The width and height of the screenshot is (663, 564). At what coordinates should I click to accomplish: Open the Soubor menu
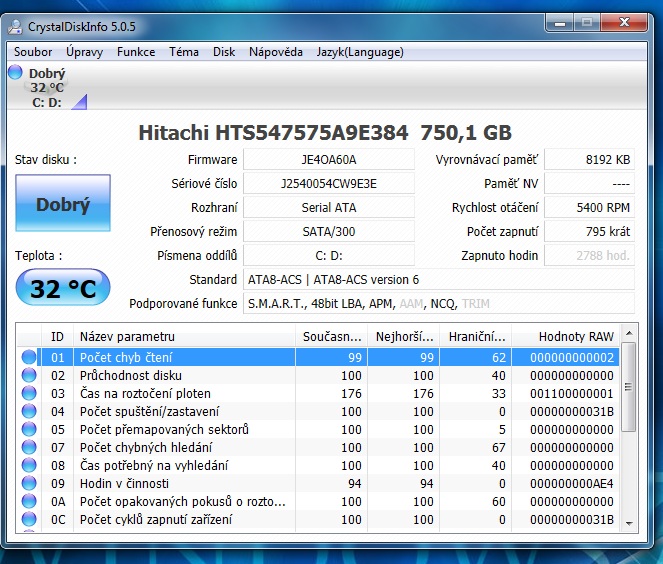[33, 52]
